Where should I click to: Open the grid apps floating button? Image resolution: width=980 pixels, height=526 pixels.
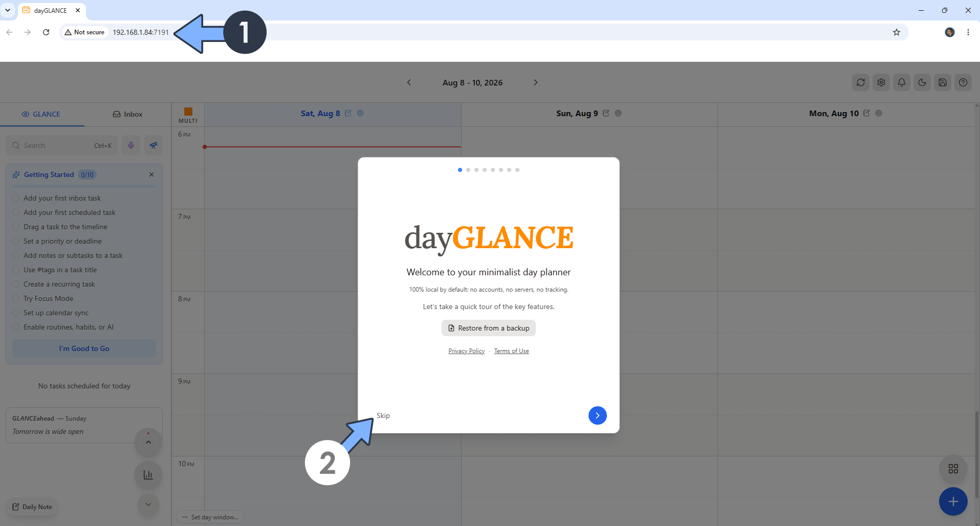953,469
